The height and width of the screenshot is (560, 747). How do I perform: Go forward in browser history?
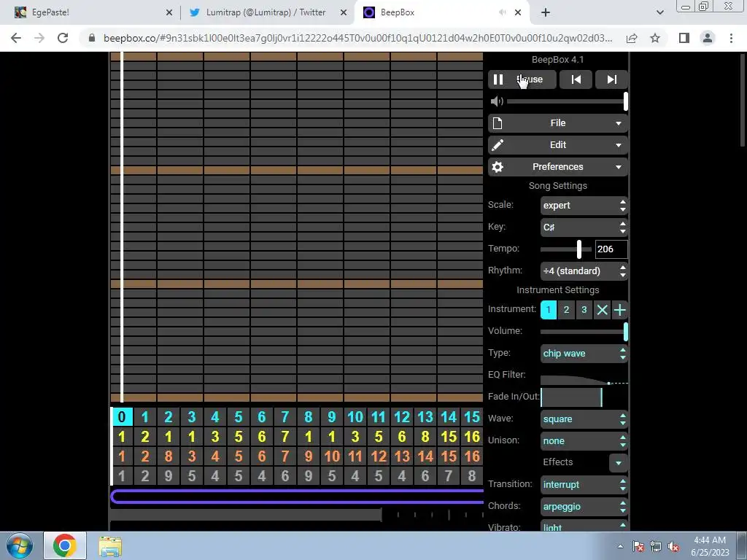(x=39, y=38)
